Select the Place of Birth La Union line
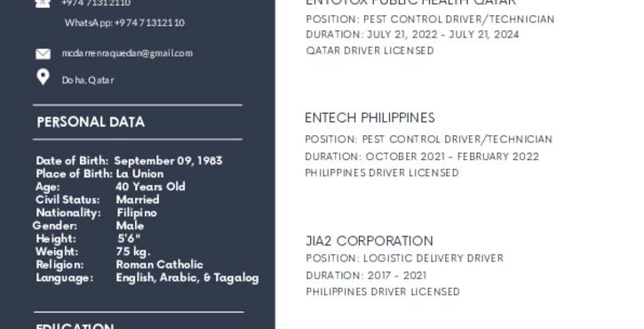Viewport: 644px width, 329px height. click(99, 173)
